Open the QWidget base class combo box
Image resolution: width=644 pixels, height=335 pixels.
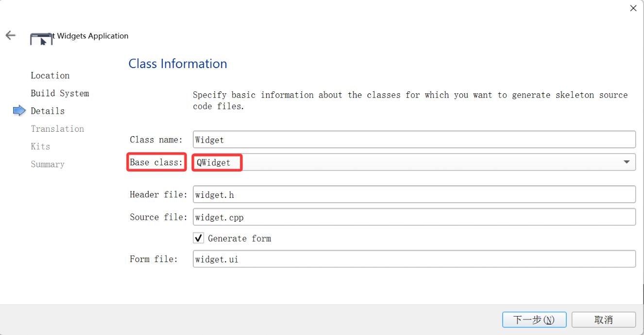pyautogui.click(x=414, y=162)
